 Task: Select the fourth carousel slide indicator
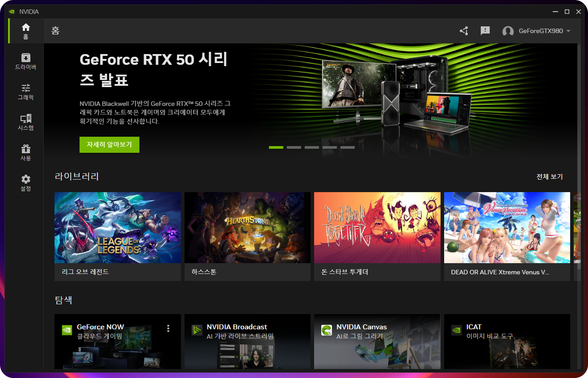point(330,147)
